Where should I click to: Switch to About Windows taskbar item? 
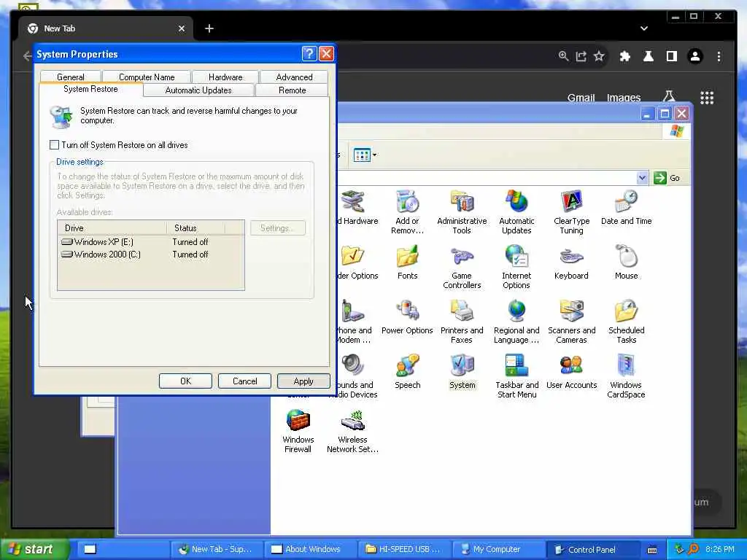pyautogui.click(x=311, y=549)
